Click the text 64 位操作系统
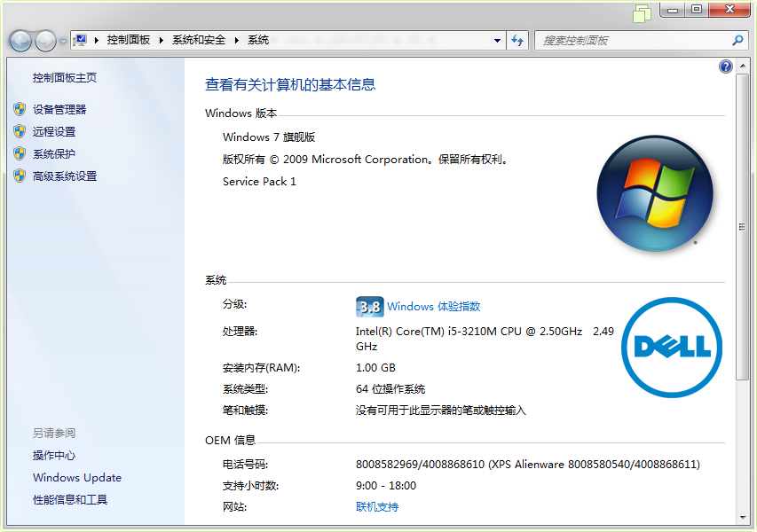Screen dimensions: 757x532 point(390,389)
